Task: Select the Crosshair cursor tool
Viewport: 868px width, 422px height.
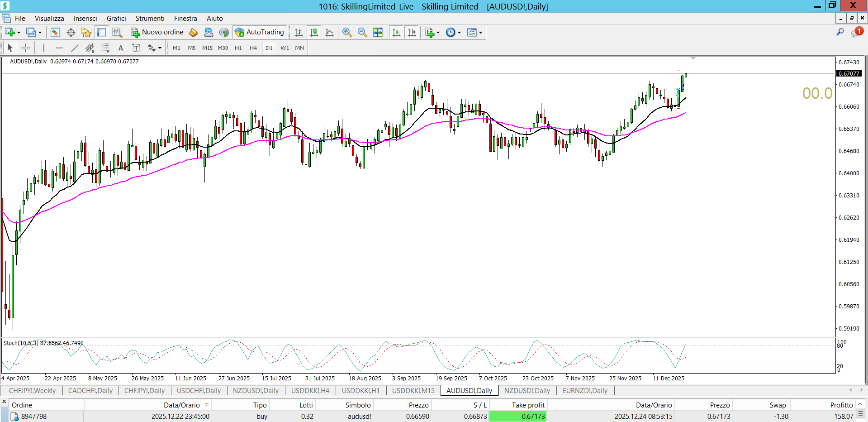Action: click(x=26, y=48)
